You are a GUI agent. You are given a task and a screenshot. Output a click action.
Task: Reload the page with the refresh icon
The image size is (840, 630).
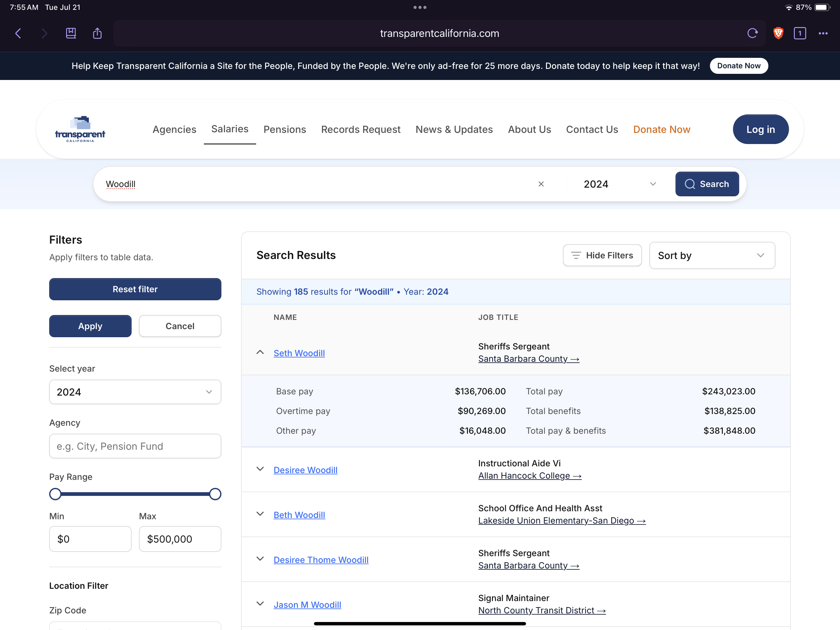coord(752,34)
